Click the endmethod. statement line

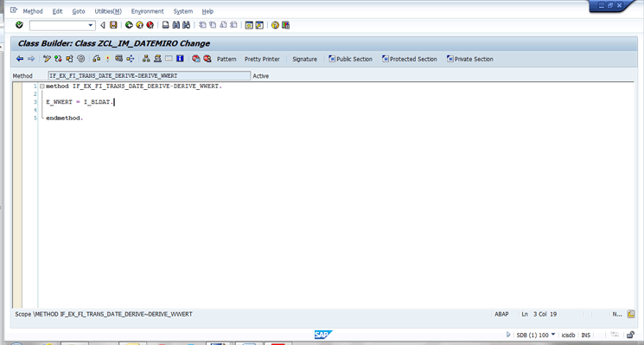pyautogui.click(x=65, y=118)
